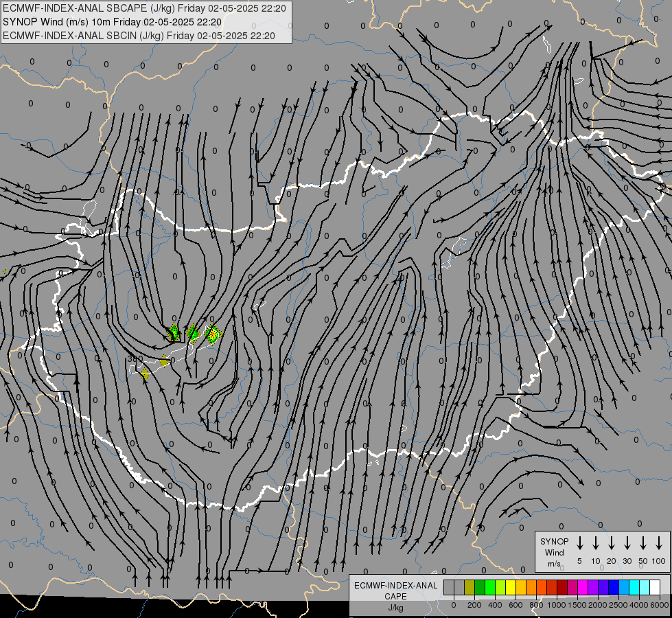Click the 10 m/s wind arrow in legend
Viewport: 672px width, 618px height.
point(595,543)
